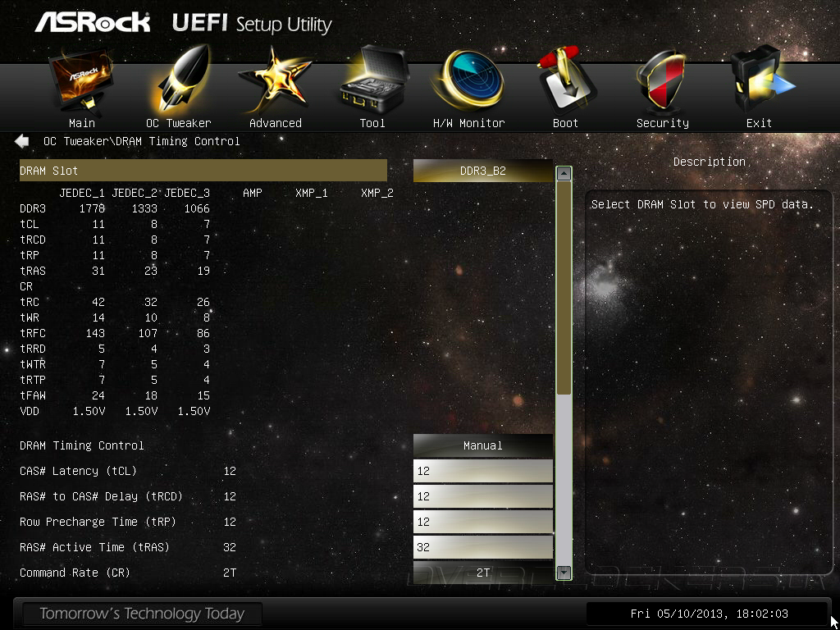Click the OC Tweaker\DRAM Timing Control breadcrumb
Viewport: 840px width, 630px height.
[141, 141]
